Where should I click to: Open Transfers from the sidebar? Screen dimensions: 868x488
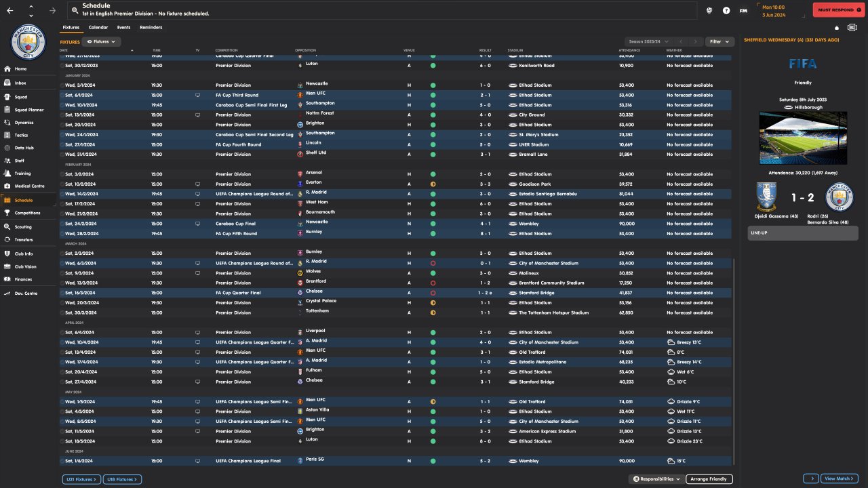pos(24,240)
